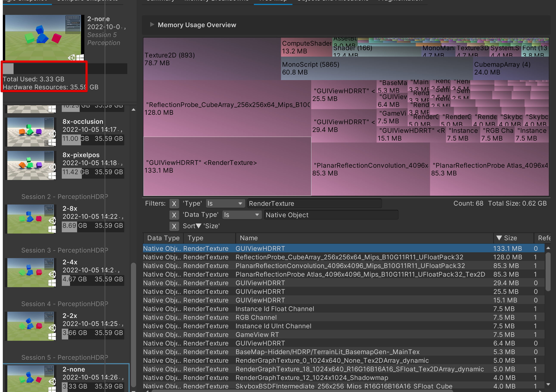Click the snapshot list scroll-up arrow
This screenshot has width=556, height=392.
point(134,110)
